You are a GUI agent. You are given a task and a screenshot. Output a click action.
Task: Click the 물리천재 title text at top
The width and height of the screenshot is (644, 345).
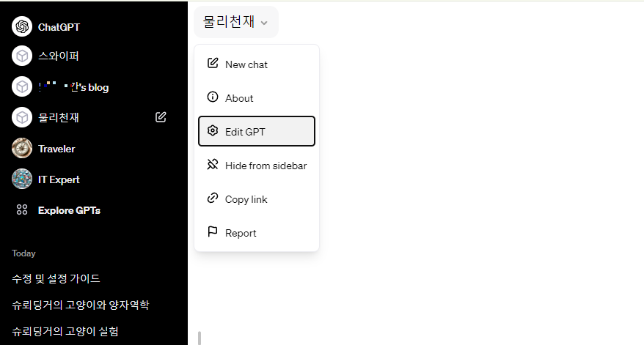point(229,22)
